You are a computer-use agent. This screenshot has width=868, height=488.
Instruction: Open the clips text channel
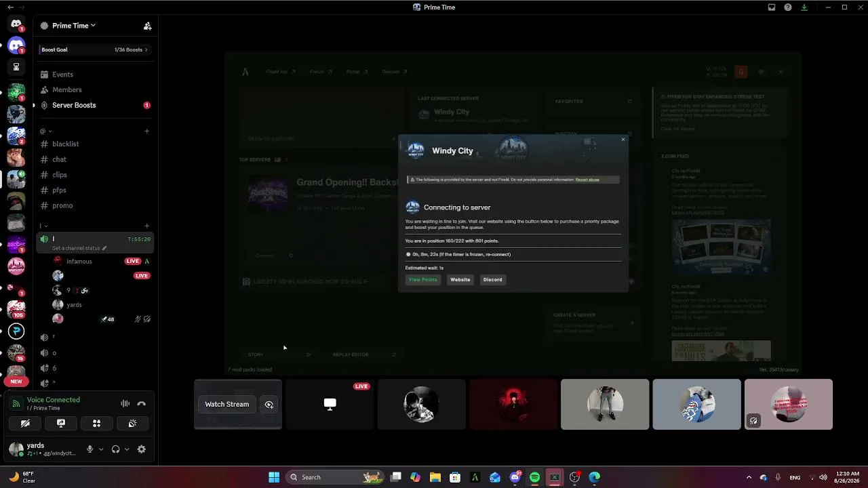pos(95,175)
